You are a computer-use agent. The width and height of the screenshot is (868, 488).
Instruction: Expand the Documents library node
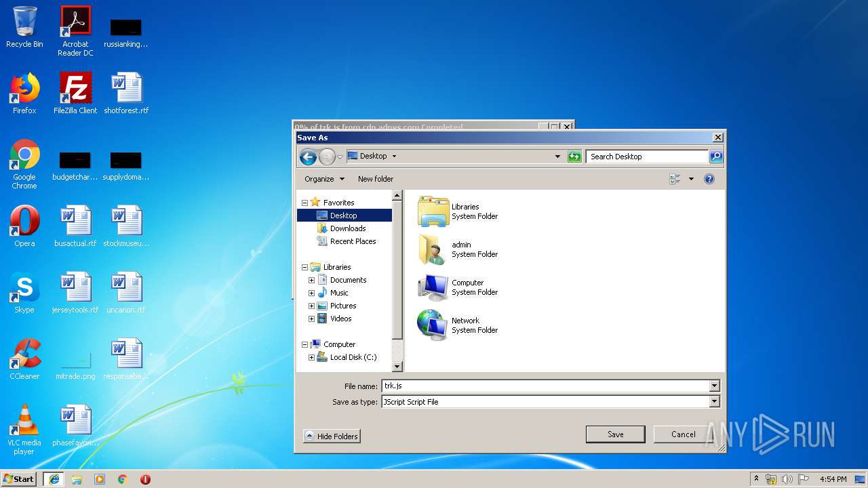pos(311,280)
